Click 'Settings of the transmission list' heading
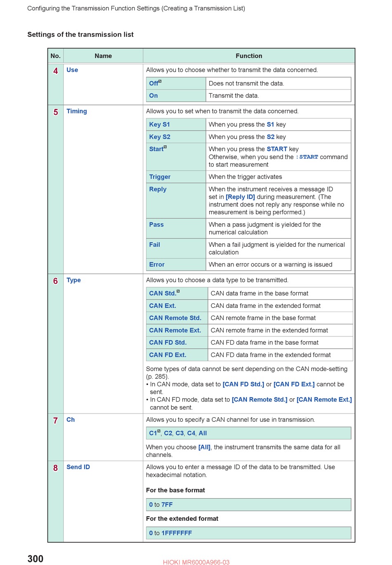392x565 pixels. (x=80, y=35)
